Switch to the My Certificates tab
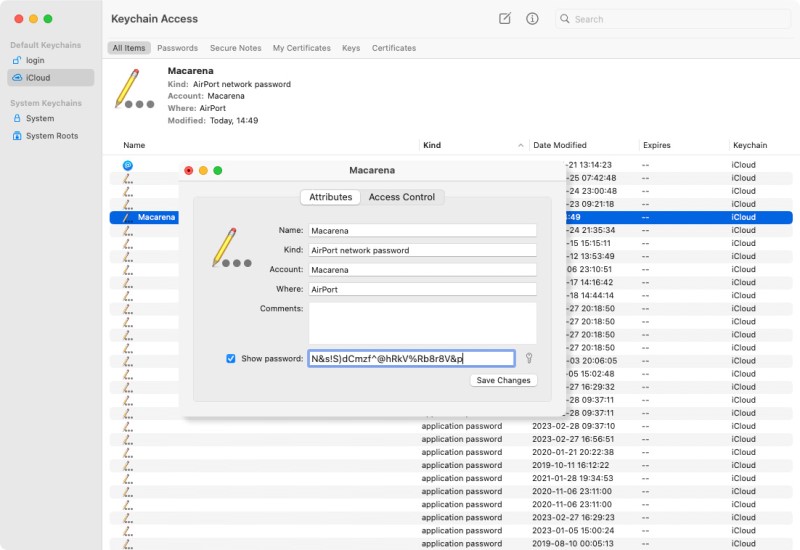Screen dimensions: 800x550 point(302,48)
